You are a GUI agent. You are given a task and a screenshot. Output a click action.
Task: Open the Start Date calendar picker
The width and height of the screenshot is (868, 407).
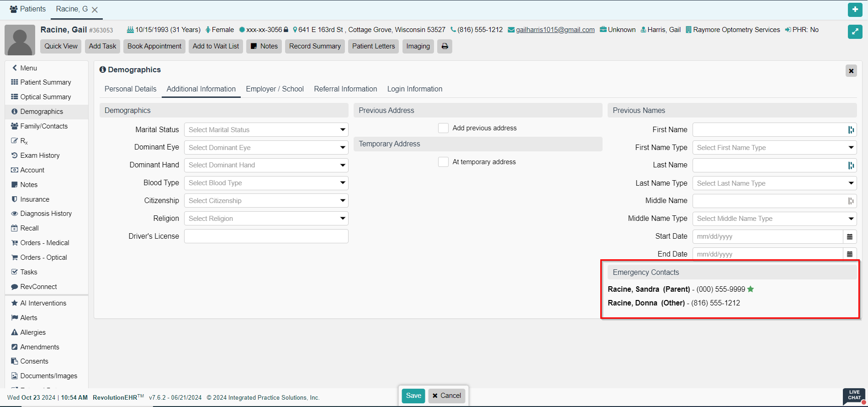(x=850, y=236)
